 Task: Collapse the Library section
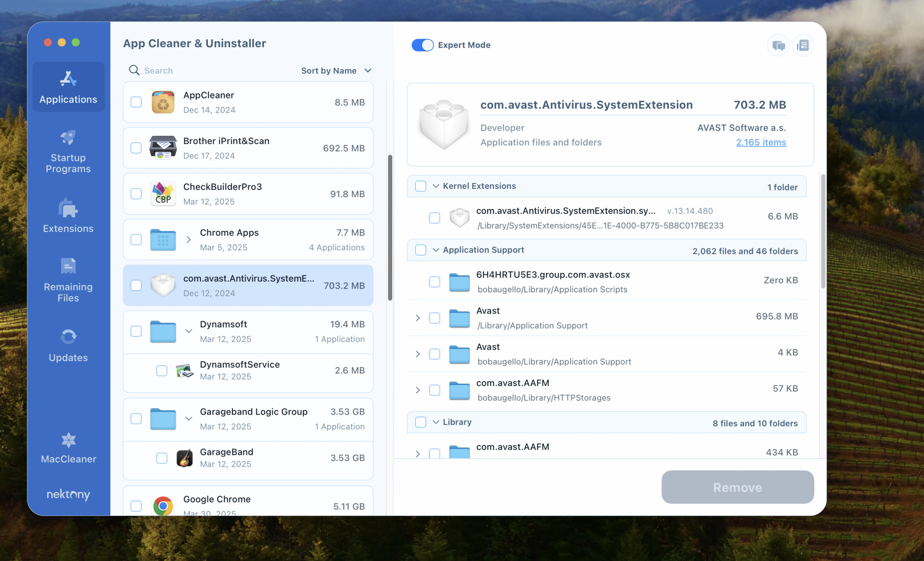[x=436, y=422]
